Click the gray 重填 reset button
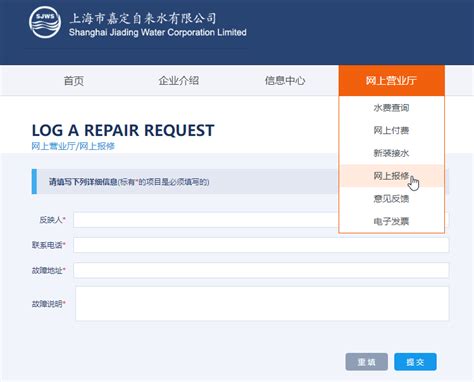474x382 pixels. pyautogui.click(x=367, y=362)
